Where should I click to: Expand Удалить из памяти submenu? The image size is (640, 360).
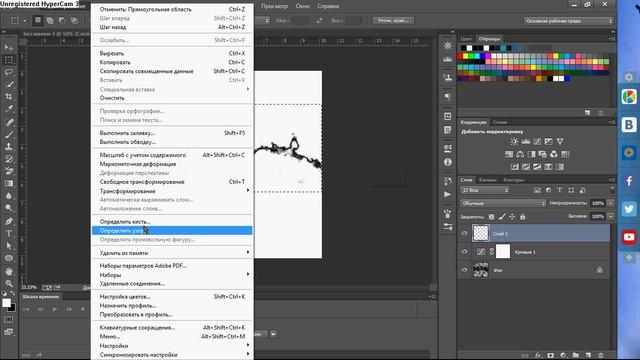tap(172, 253)
